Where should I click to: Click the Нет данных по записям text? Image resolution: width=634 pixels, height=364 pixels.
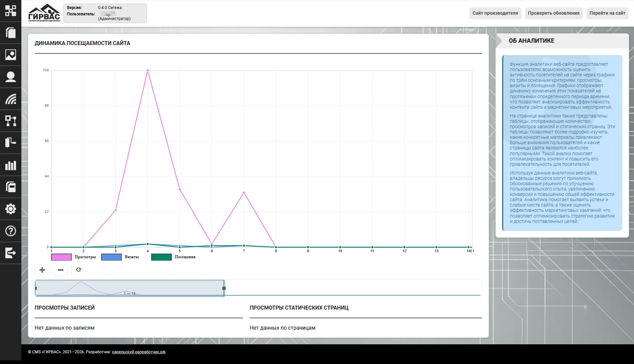click(x=64, y=328)
